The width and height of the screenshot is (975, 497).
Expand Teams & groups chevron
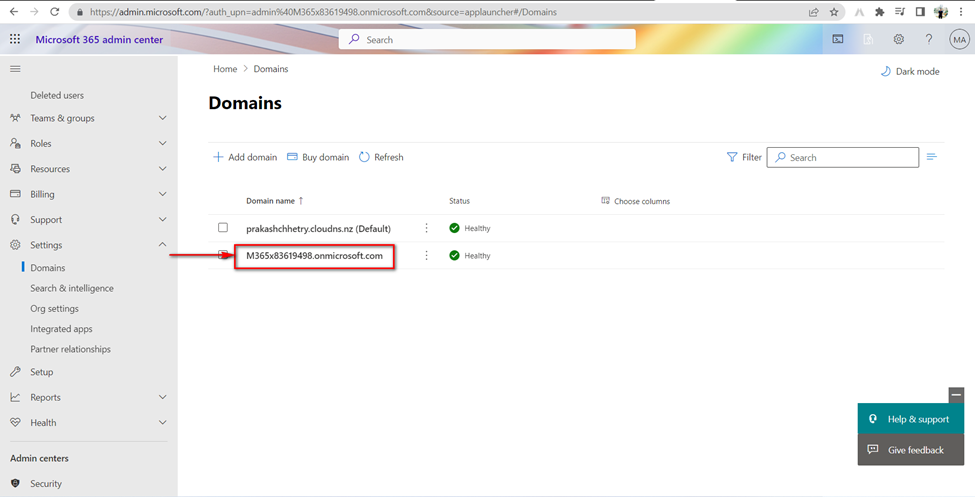(x=162, y=118)
